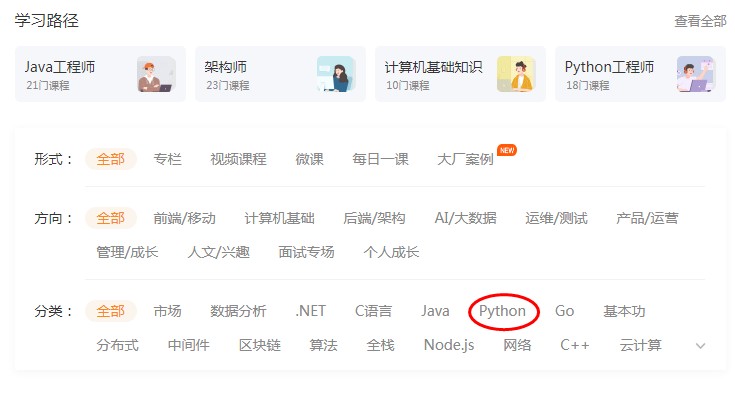Select the 区块链 category
This screenshot has height=402, width=735.
click(x=260, y=345)
